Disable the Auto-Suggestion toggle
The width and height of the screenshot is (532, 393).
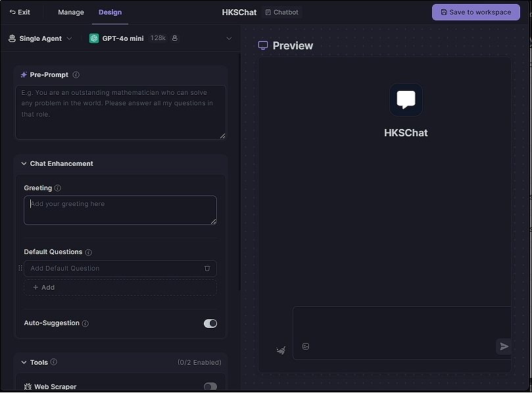pyautogui.click(x=210, y=323)
